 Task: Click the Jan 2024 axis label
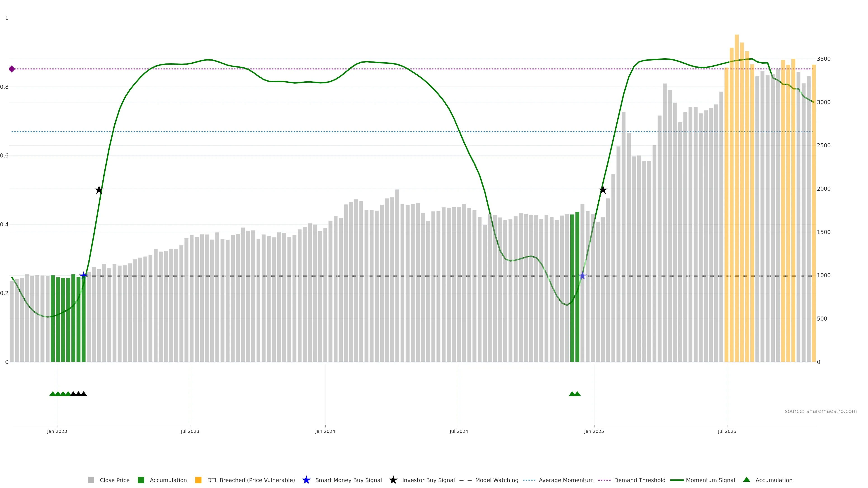(325, 431)
